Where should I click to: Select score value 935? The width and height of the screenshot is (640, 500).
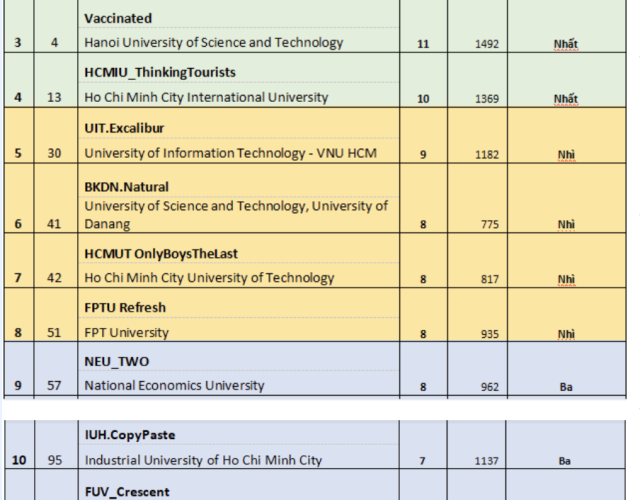pyautogui.click(x=489, y=334)
